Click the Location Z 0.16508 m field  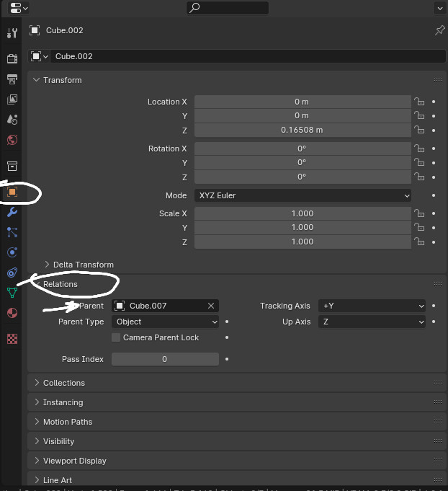tap(303, 130)
